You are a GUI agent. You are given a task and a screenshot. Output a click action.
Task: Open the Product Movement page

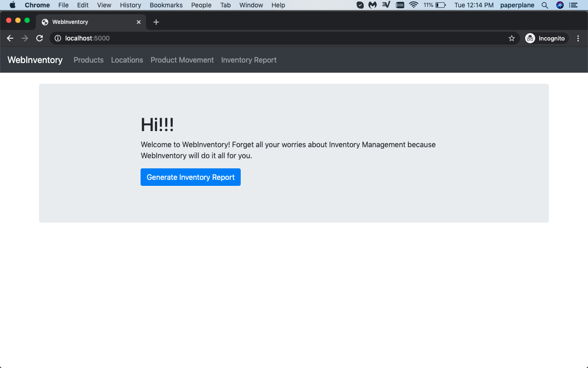[182, 60]
